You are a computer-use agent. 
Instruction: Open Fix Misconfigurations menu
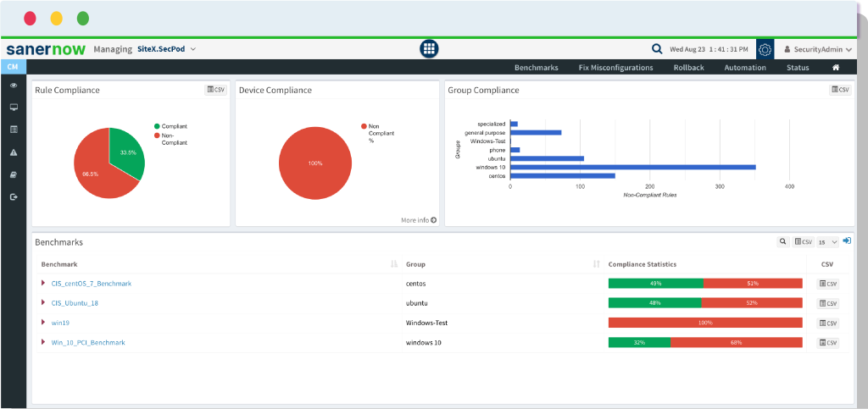615,68
